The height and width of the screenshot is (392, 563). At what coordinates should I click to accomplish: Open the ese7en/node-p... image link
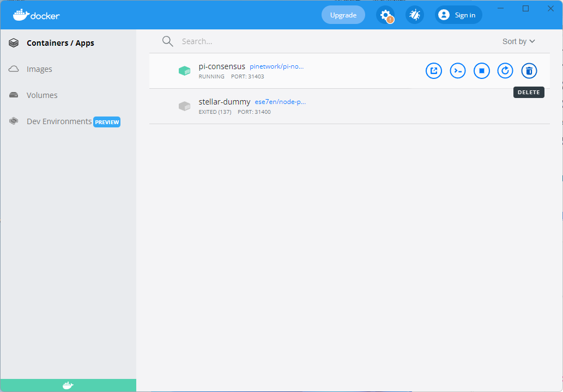click(x=280, y=102)
